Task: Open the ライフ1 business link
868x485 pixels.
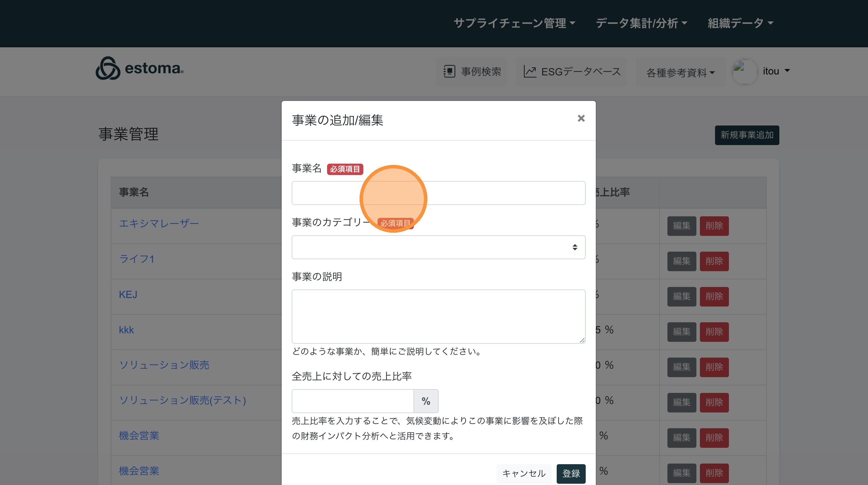Action: coord(137,259)
